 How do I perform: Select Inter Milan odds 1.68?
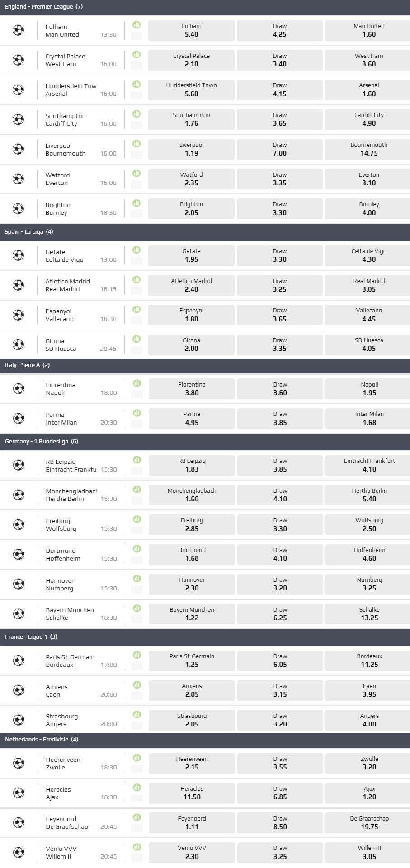(x=369, y=418)
